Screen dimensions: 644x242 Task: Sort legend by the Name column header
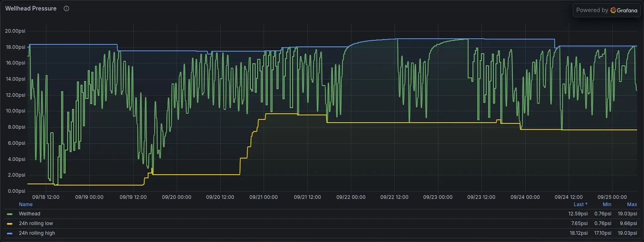coord(26,204)
